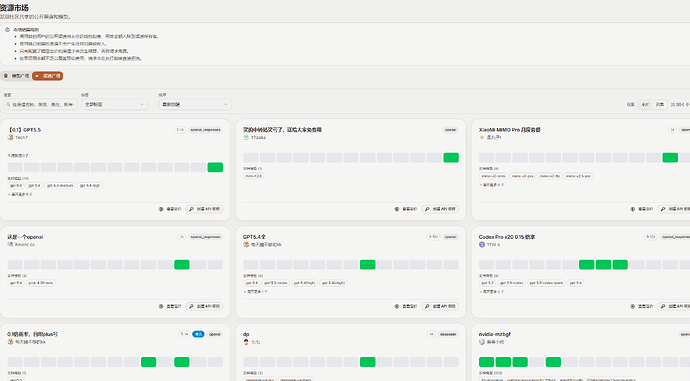Click the green status block in the GPT5.5 card
The width and height of the screenshot is (690, 381).
pos(215,167)
